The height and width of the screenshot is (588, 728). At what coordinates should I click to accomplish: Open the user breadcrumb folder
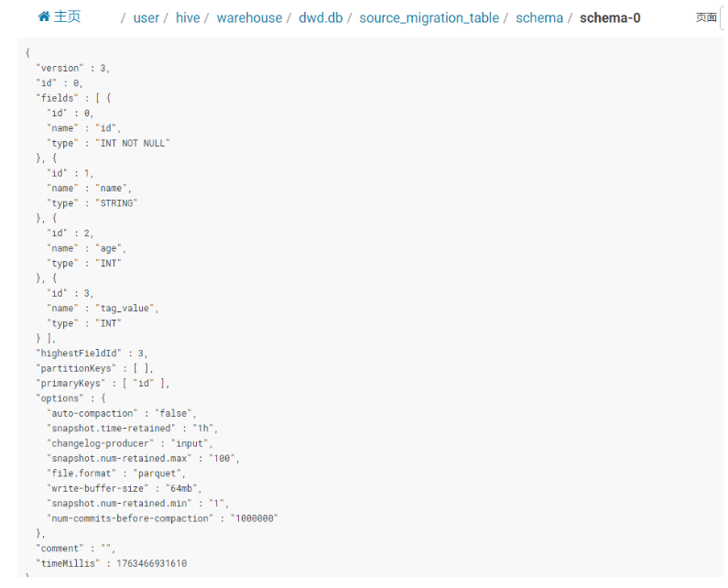tap(147, 17)
